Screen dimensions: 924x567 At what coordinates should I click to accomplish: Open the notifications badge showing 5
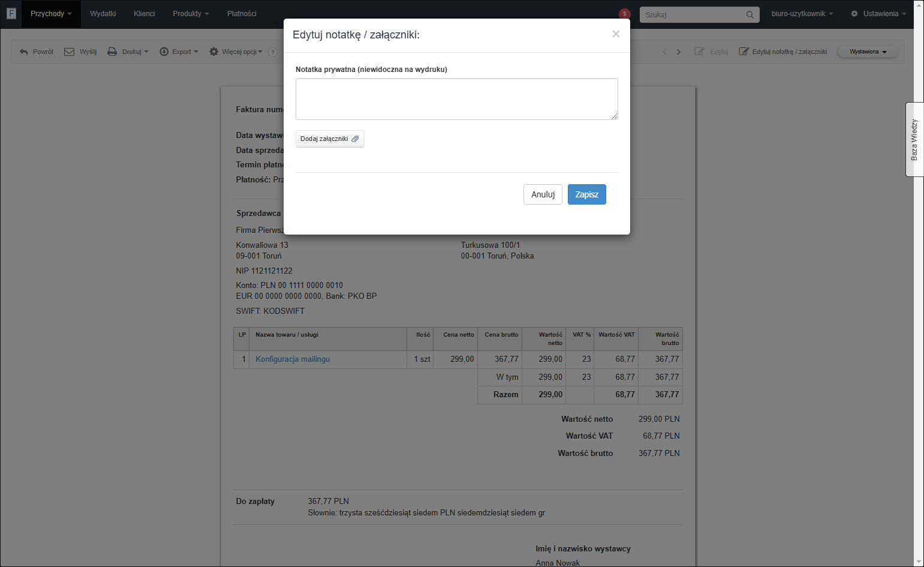tap(625, 13)
